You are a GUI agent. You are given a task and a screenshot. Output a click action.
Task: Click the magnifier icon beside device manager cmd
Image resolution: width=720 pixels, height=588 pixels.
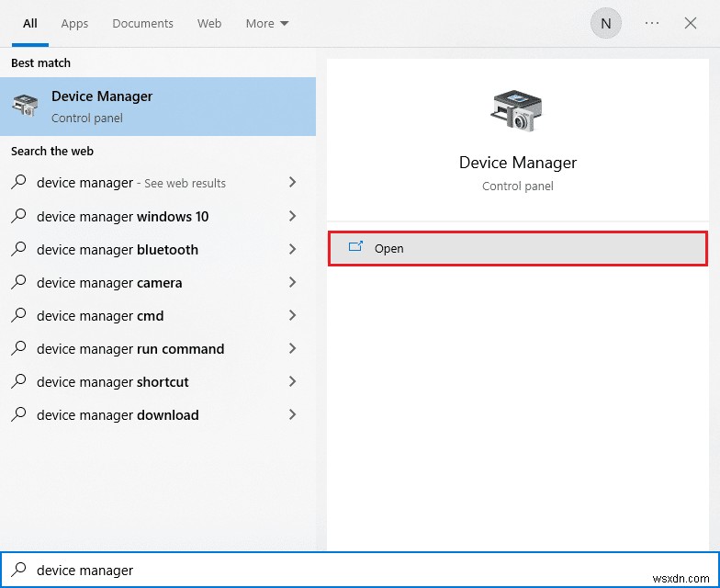[x=19, y=316]
